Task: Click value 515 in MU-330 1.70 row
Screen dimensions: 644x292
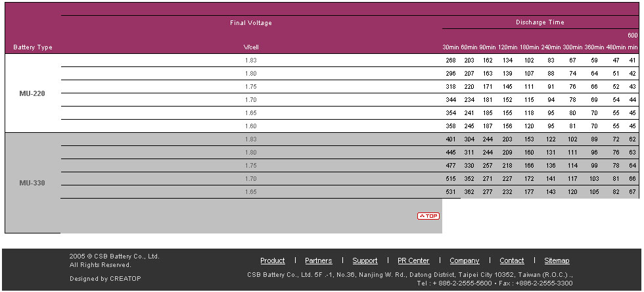Action: [451, 179]
